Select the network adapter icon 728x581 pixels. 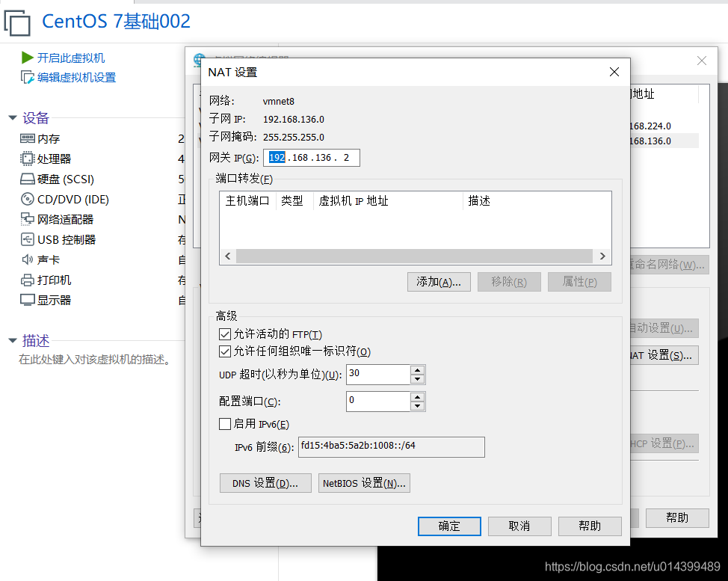click(x=28, y=219)
